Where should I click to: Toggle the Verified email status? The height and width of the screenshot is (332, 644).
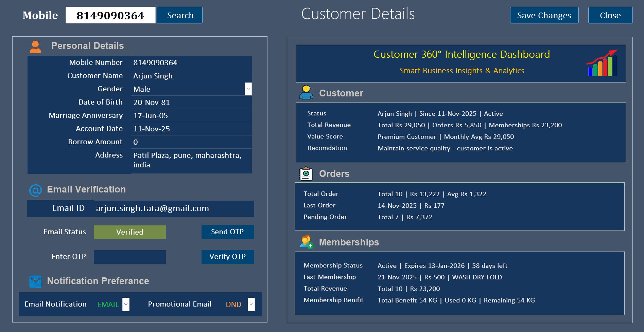(129, 232)
